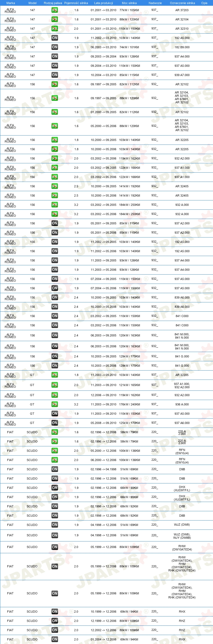Select the engine code 936 A.000 cell
This screenshot has height=644, width=213.
point(182,404)
